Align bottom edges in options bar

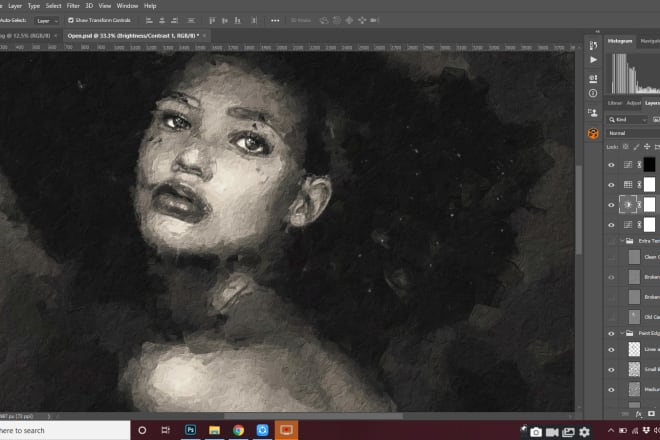click(237, 20)
